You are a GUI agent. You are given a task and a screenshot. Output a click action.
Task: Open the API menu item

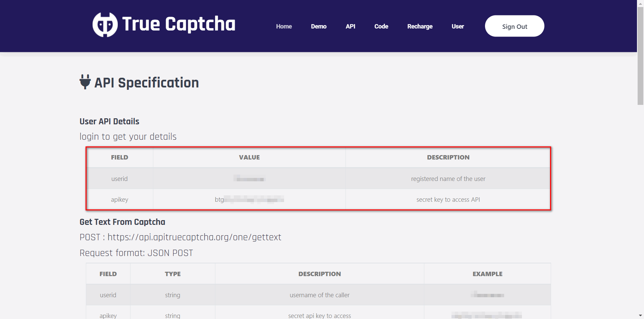coord(350,26)
